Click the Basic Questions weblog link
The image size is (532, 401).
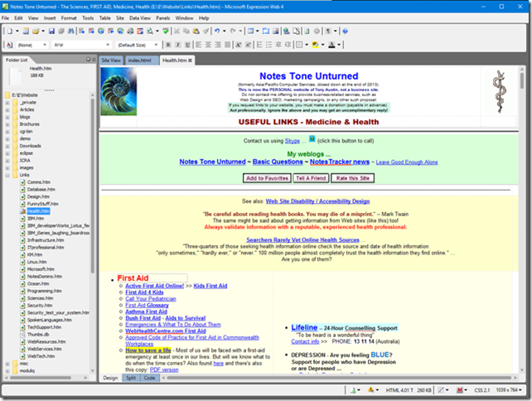pyautogui.click(x=278, y=162)
